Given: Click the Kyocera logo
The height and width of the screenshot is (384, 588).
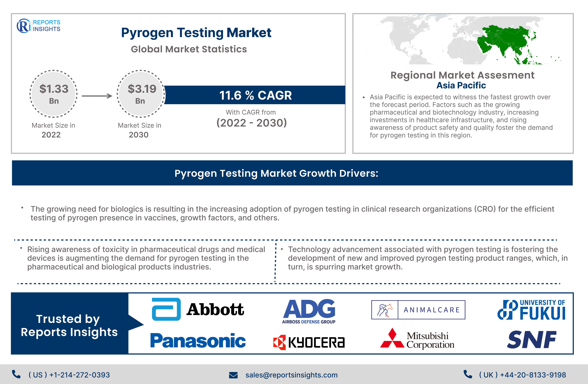Looking at the screenshot, I should tap(309, 342).
